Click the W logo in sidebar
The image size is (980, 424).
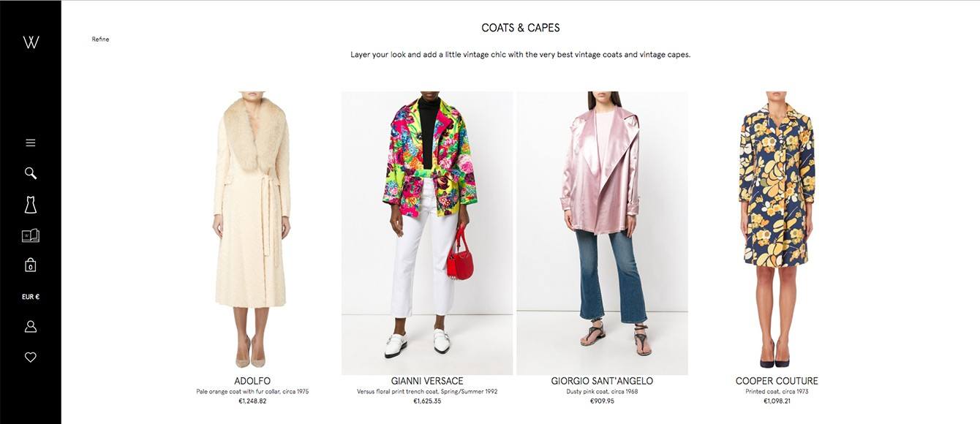pos(31,42)
